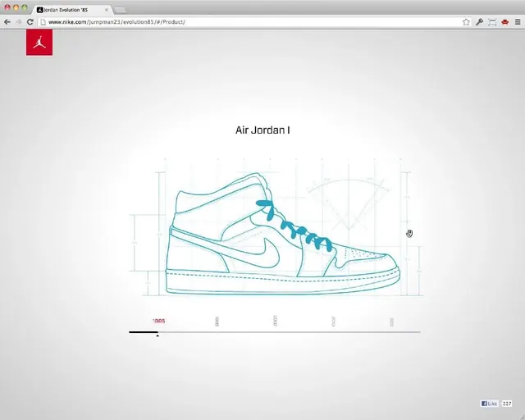Bookmark this page with the star
Screen dimensions: 525x420
pyautogui.click(x=466, y=22)
